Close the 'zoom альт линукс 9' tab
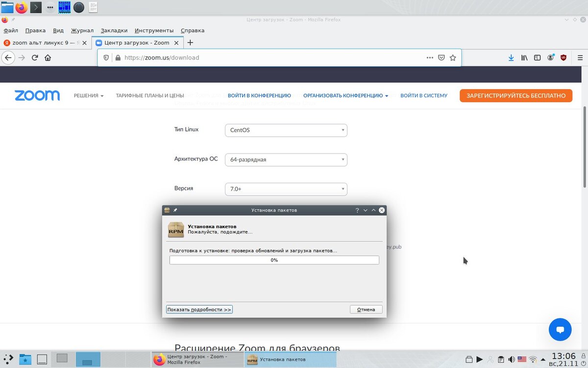 (84, 43)
